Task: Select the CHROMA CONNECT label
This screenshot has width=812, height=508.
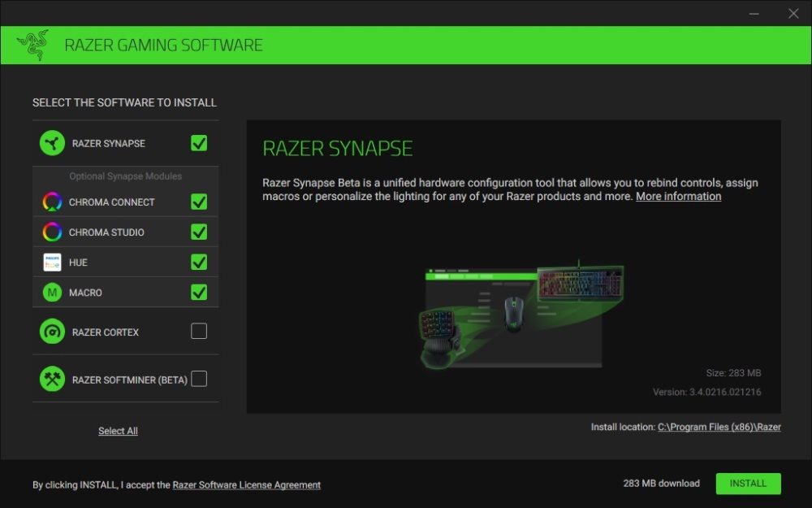Action: (x=112, y=202)
